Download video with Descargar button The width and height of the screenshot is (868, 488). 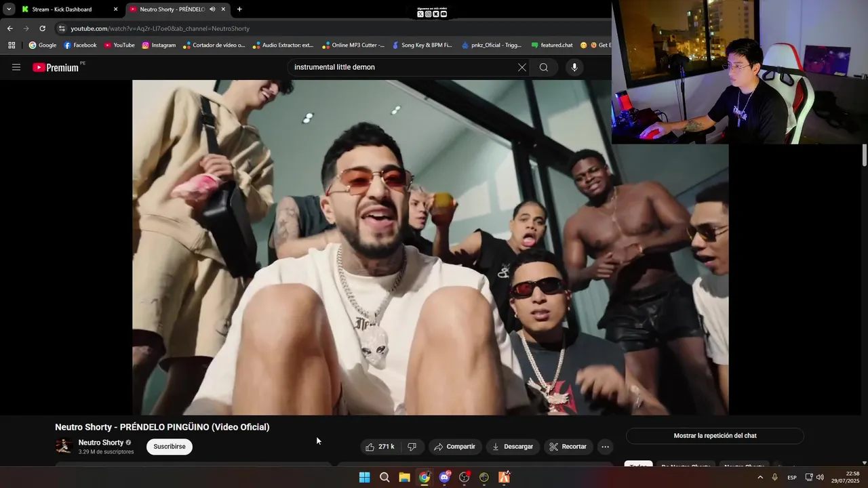[513, 447]
